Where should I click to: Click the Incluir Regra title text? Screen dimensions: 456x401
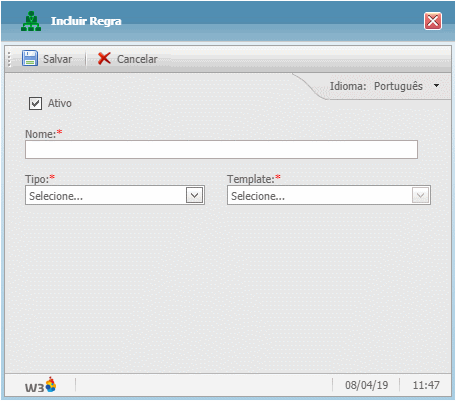point(86,21)
